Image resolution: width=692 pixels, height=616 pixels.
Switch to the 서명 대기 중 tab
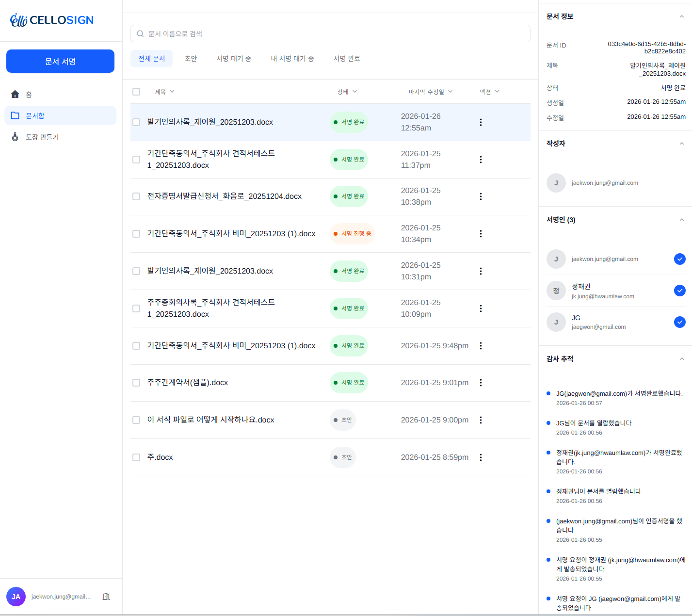(x=234, y=59)
